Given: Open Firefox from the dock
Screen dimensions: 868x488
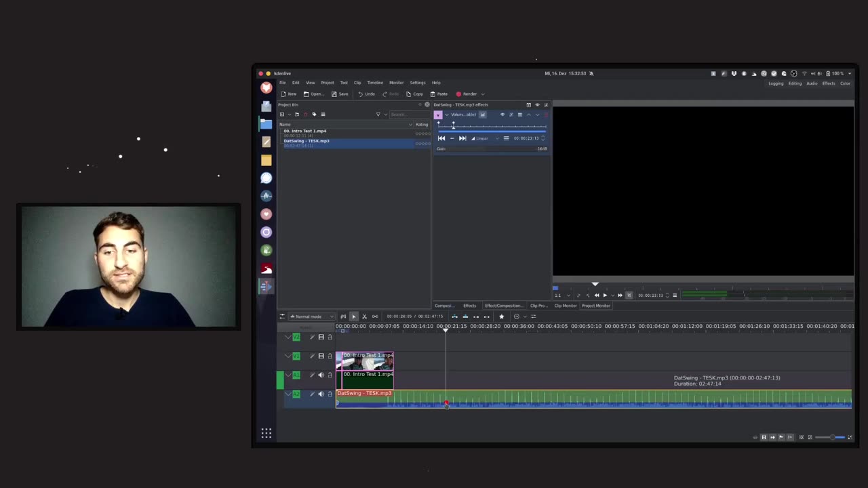Looking at the screenshot, I should (267, 88).
